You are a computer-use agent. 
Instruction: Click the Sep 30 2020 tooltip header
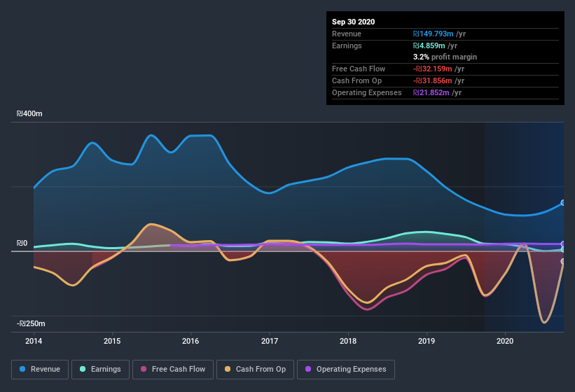pos(353,22)
